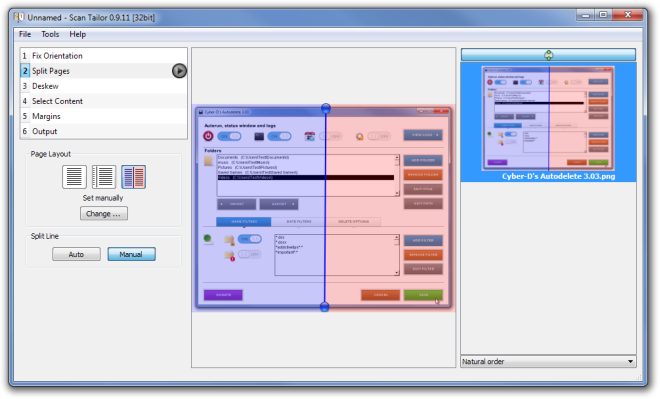Click Scan Tailor title bar app icon
The width and height of the screenshot is (660, 399).
pyautogui.click(x=19, y=17)
